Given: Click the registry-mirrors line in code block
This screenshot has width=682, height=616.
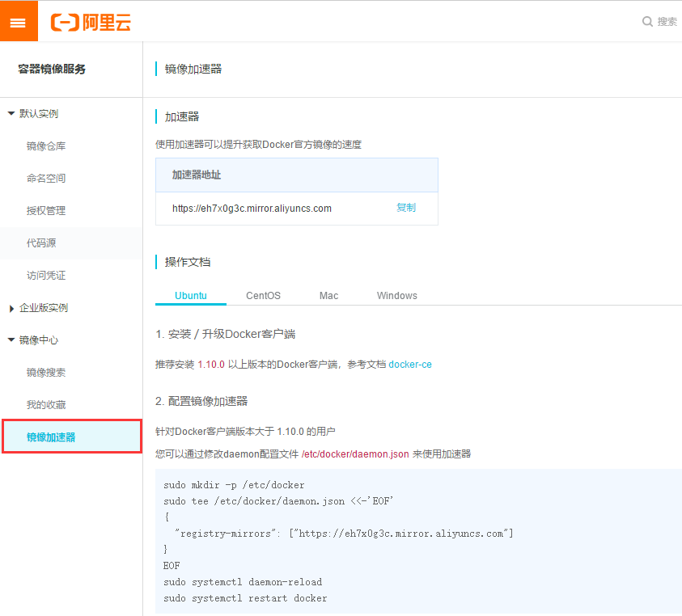Looking at the screenshot, I should [x=343, y=534].
